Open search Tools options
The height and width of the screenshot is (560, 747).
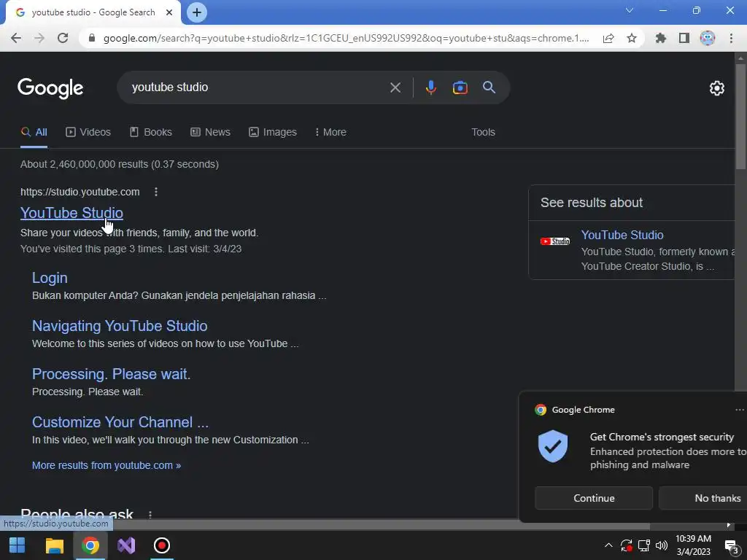pos(483,133)
